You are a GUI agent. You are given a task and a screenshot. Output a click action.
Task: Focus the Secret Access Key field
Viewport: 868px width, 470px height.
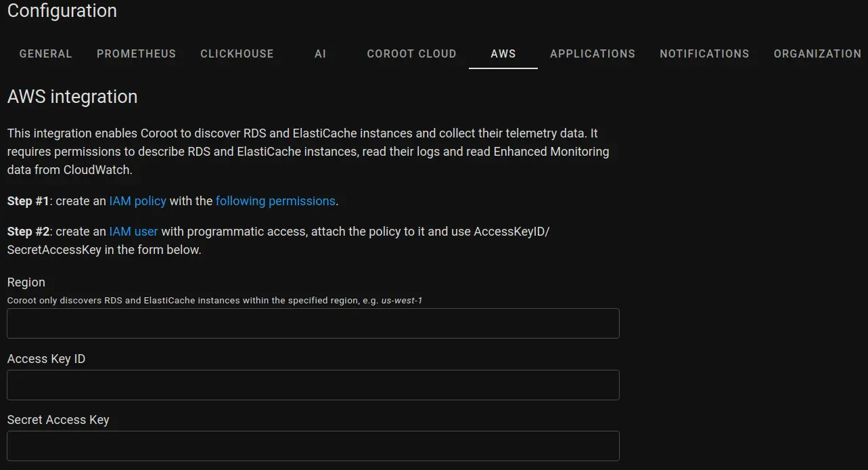tap(313, 446)
